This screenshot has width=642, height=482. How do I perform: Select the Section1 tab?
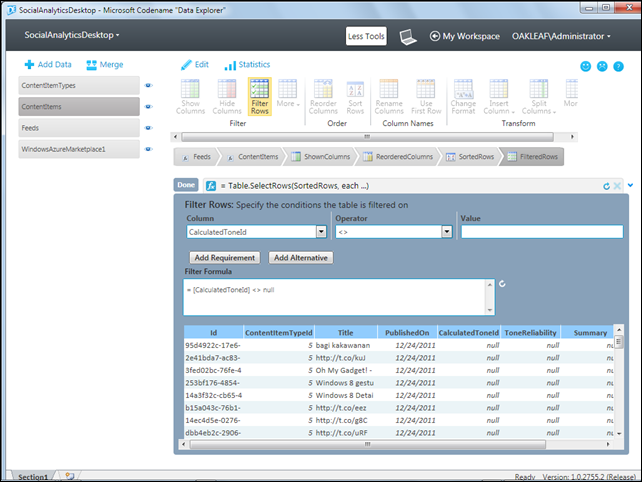33,477
